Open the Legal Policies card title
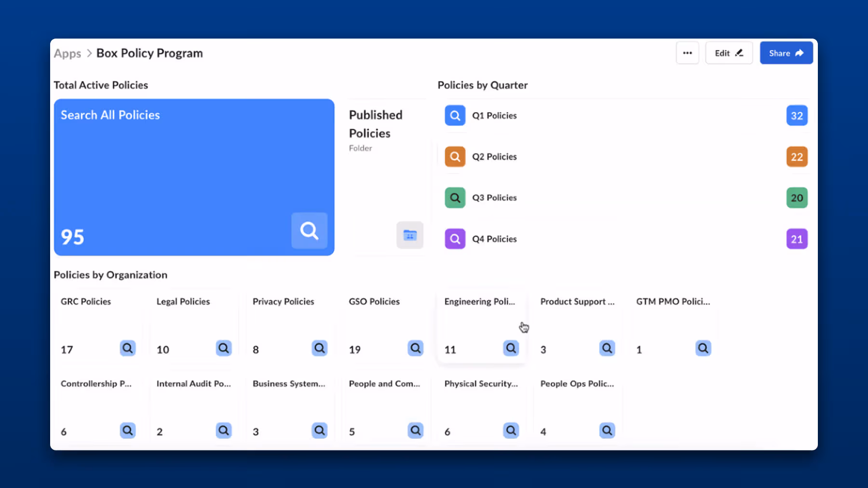This screenshot has height=488, width=868. coord(183,301)
